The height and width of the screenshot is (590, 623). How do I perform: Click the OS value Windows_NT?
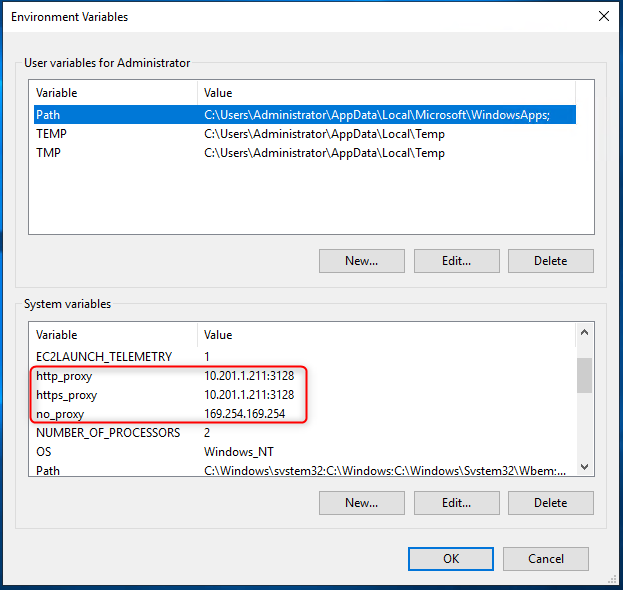[x=239, y=452]
